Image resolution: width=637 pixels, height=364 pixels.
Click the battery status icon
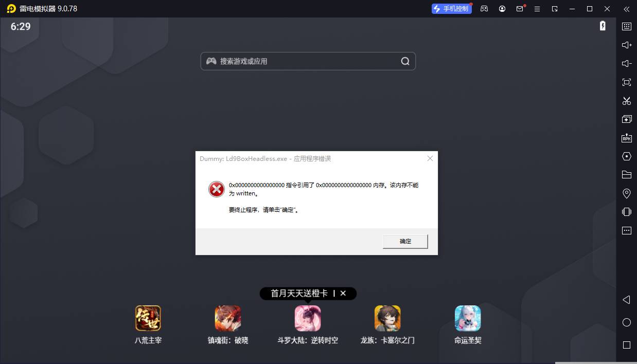[x=603, y=26]
